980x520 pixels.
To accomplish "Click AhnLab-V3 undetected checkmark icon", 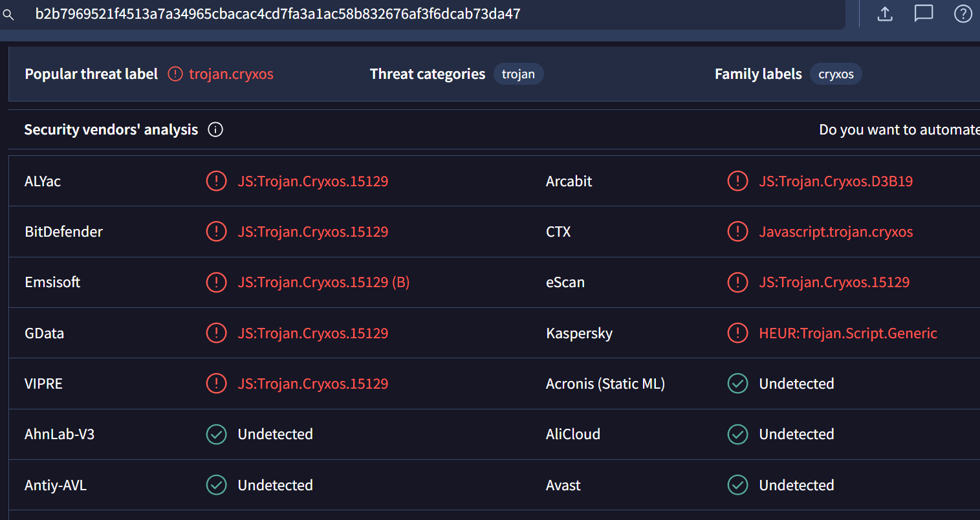I will click(x=216, y=434).
